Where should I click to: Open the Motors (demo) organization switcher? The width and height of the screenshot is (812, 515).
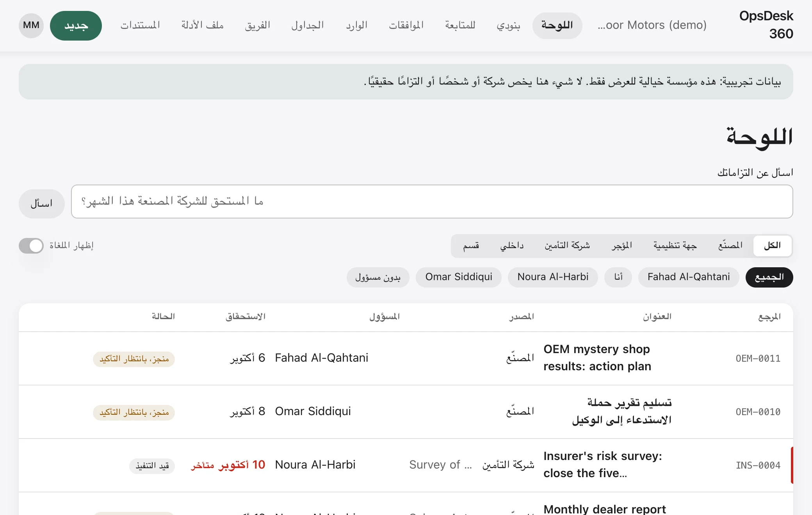(652, 25)
